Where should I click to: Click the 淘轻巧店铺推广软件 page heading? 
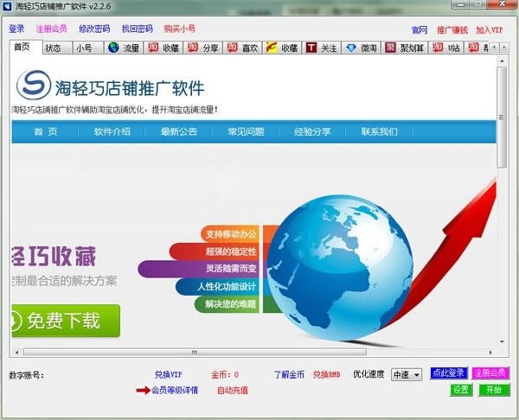[x=130, y=88]
